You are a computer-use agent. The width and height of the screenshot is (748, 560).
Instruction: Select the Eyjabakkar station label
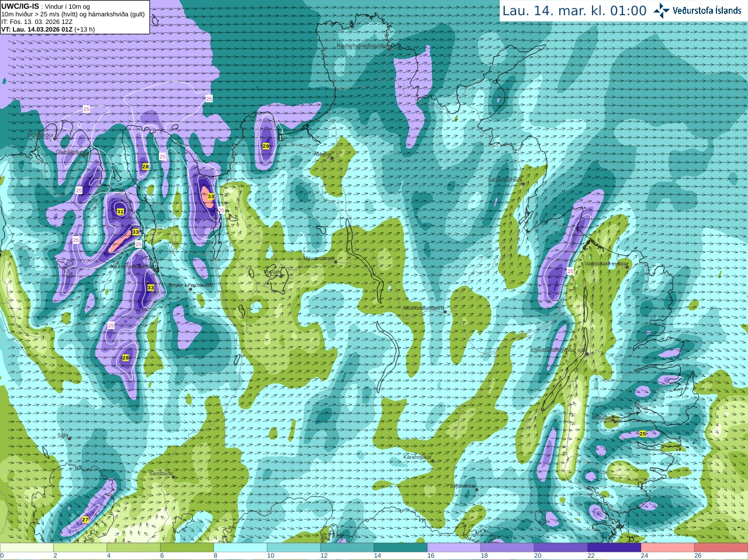463,486
